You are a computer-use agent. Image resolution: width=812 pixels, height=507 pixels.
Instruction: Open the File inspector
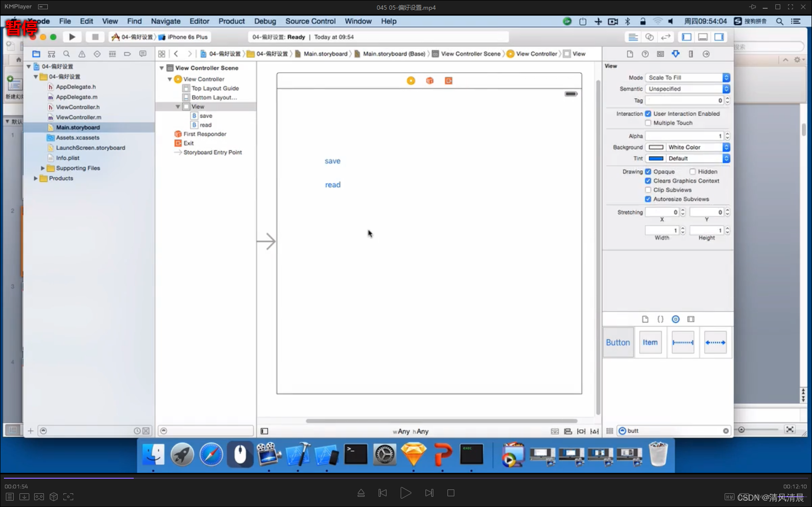pos(630,54)
